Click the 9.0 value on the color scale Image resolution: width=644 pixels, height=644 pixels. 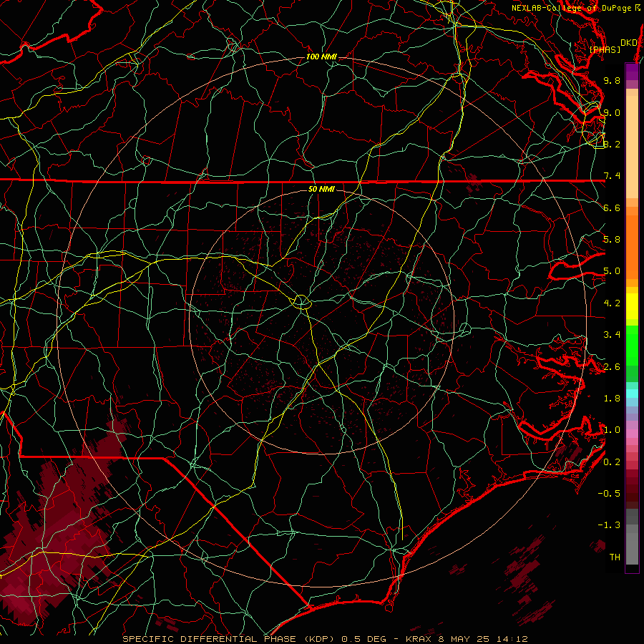[612, 112]
